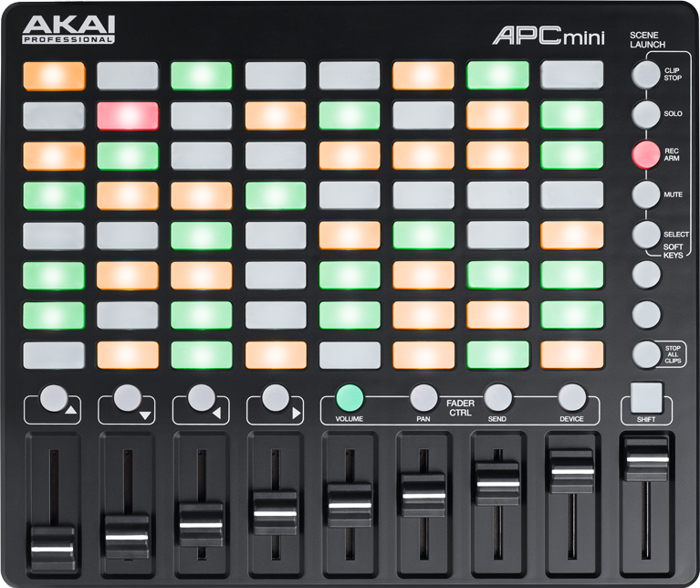Click the fader cap below the Device button
The width and height of the screenshot is (700, 588).
(x=572, y=471)
